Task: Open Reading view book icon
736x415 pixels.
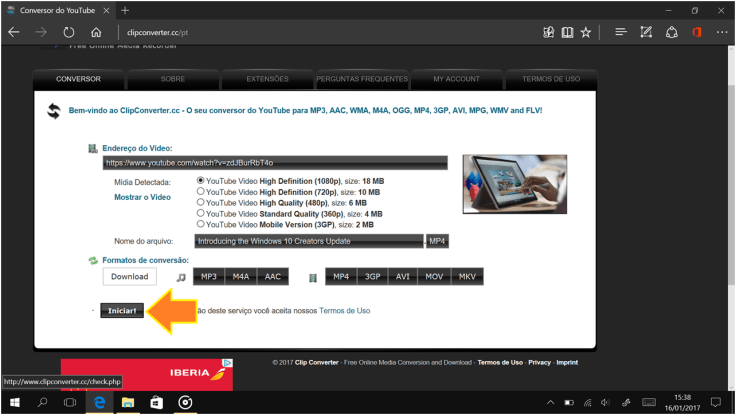Action: coord(567,32)
